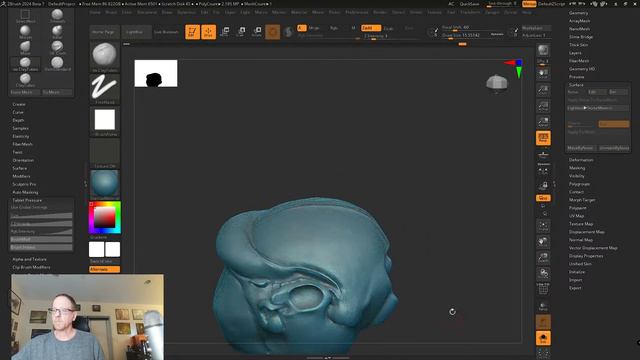Click the black silhouette thumbnail preview
This screenshot has height=360, width=640.
click(156, 73)
